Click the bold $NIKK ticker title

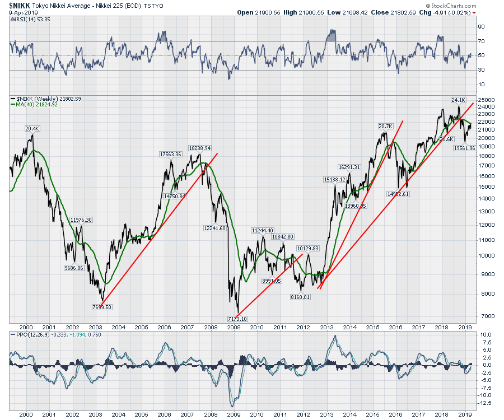19,6
